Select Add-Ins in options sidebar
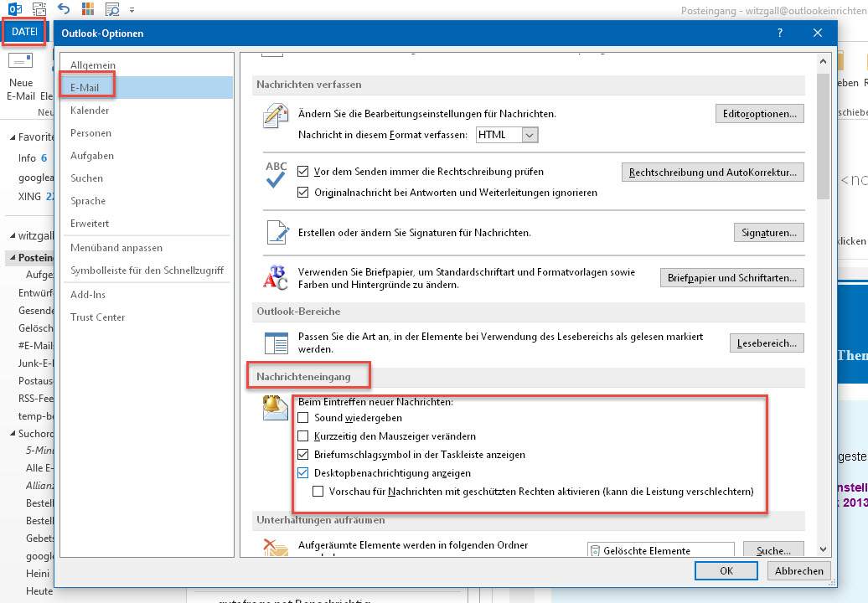 (146, 295)
